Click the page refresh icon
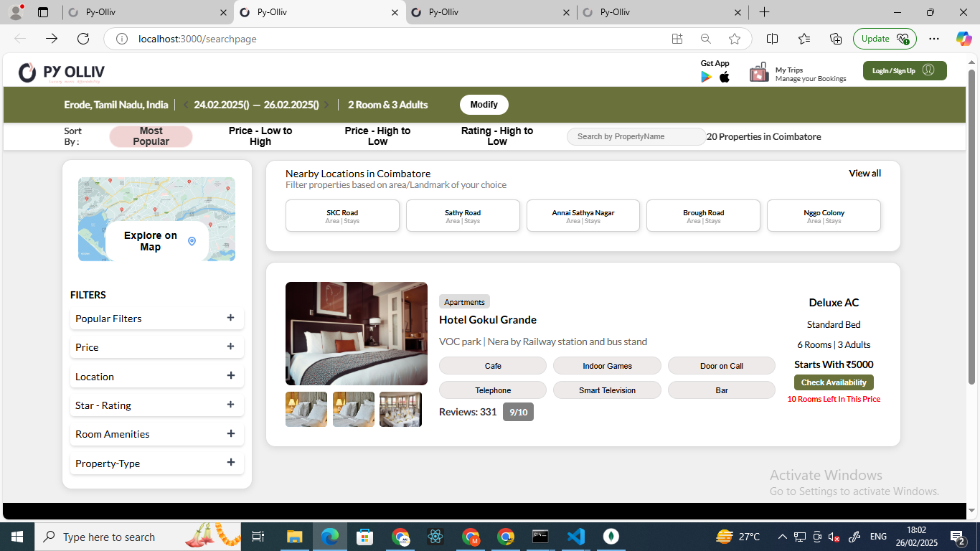Screen dimensions: 980x551 (83, 39)
